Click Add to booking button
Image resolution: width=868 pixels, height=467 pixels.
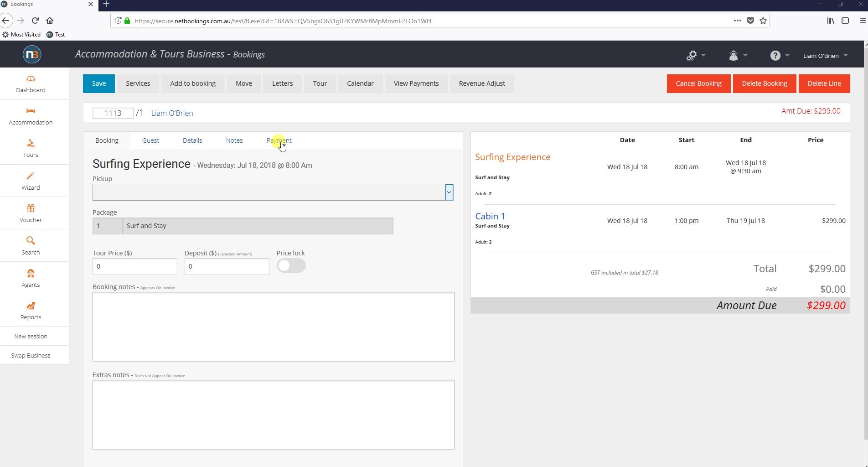click(x=193, y=83)
